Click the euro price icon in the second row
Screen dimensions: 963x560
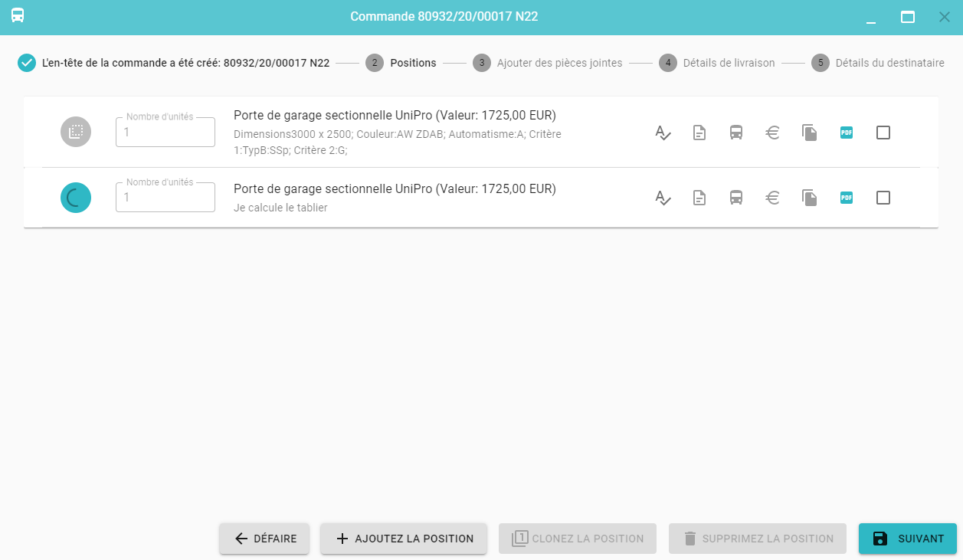point(773,198)
